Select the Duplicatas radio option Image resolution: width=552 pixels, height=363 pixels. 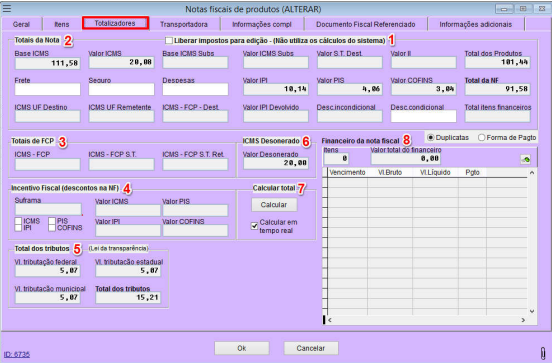pos(430,137)
